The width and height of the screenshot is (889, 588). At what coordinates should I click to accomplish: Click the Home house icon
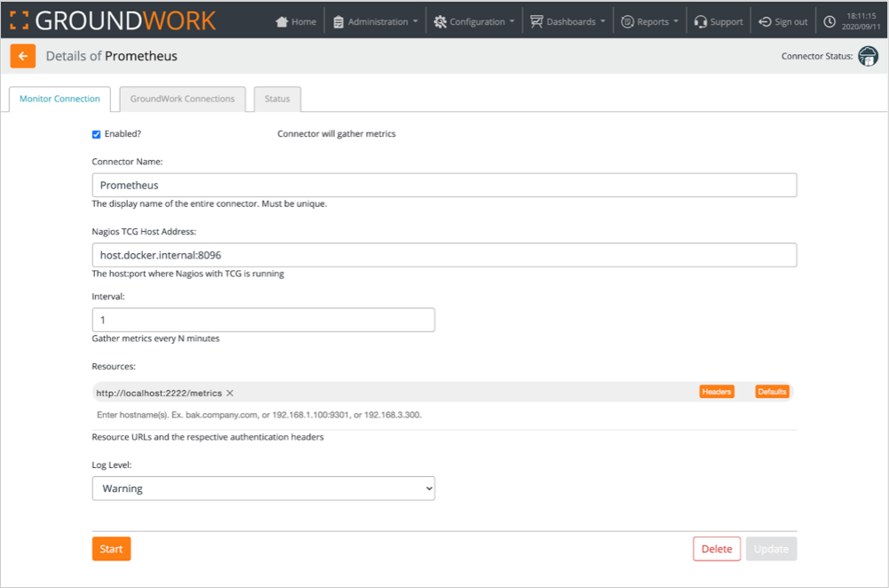tap(282, 21)
